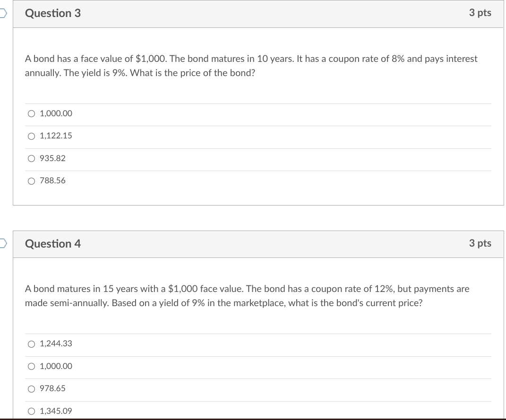Click the 3 pts label for Question 3

click(x=480, y=13)
